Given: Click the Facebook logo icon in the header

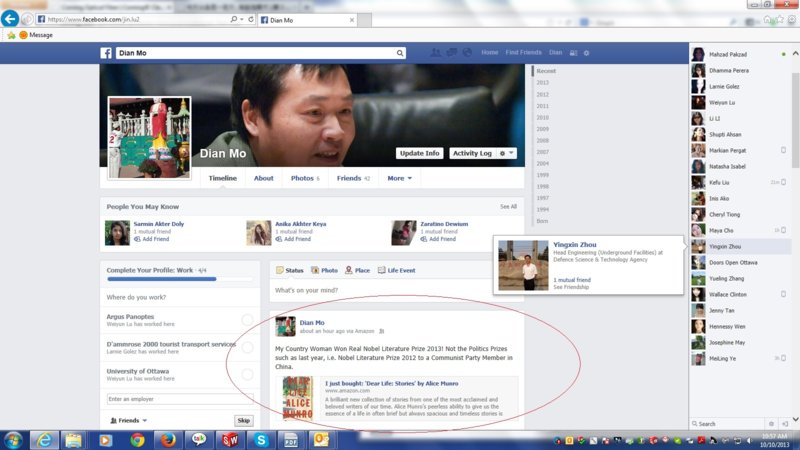Looking at the screenshot, I should (x=105, y=53).
